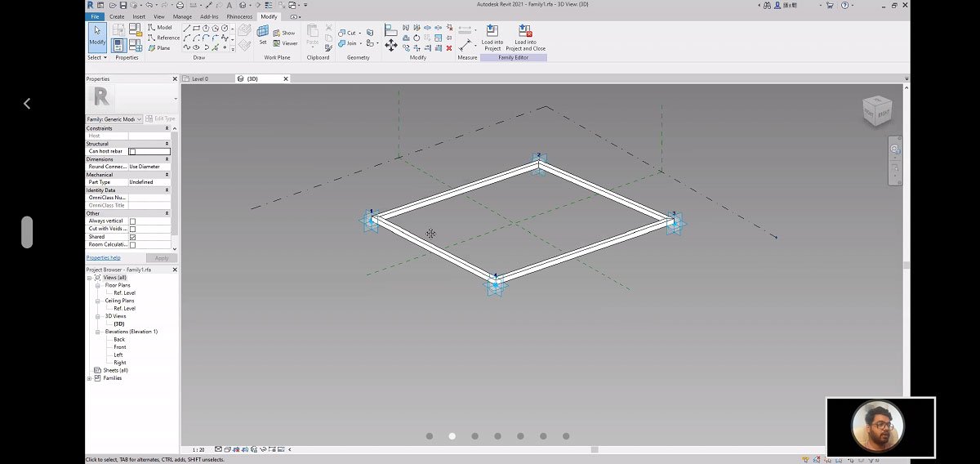The image size is (980, 464).
Task: Select the Set work plane tool
Action: 263,36
